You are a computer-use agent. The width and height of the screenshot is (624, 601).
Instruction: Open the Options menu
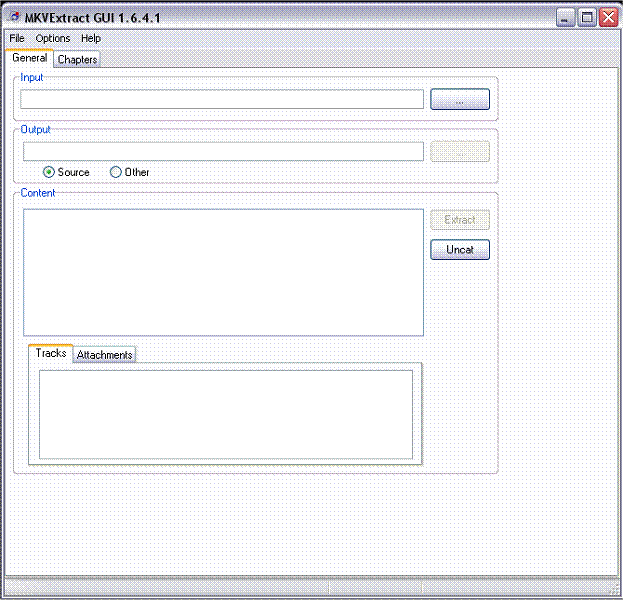coord(53,38)
